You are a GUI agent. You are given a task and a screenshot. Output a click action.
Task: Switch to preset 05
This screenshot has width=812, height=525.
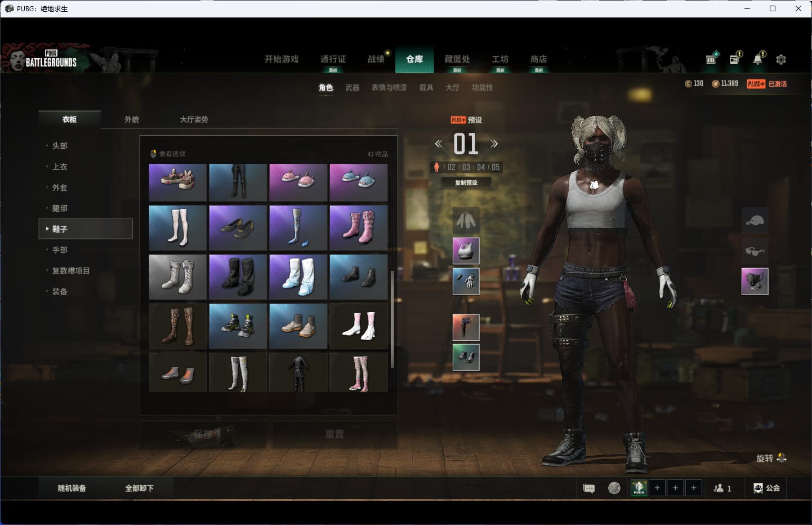(x=496, y=167)
